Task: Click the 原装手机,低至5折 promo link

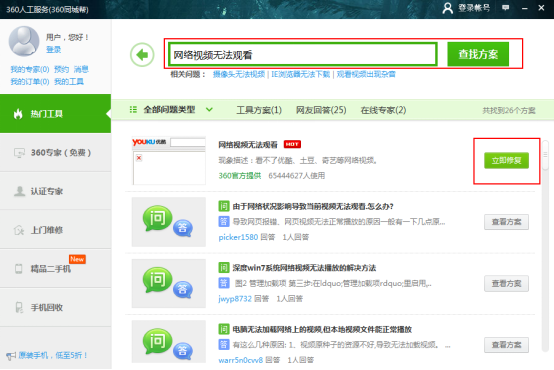Action: click(x=53, y=355)
